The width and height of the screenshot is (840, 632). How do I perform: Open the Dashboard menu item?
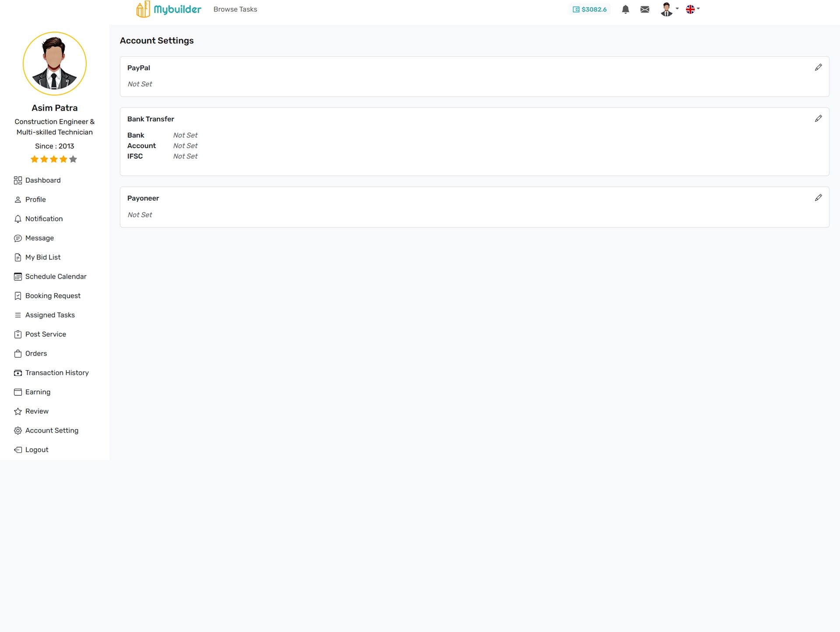[42, 180]
